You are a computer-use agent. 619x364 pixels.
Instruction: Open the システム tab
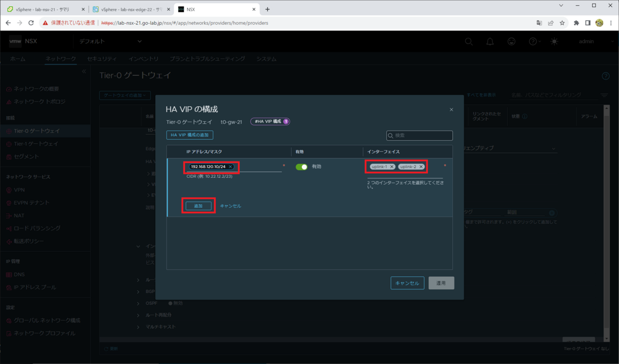click(x=266, y=59)
